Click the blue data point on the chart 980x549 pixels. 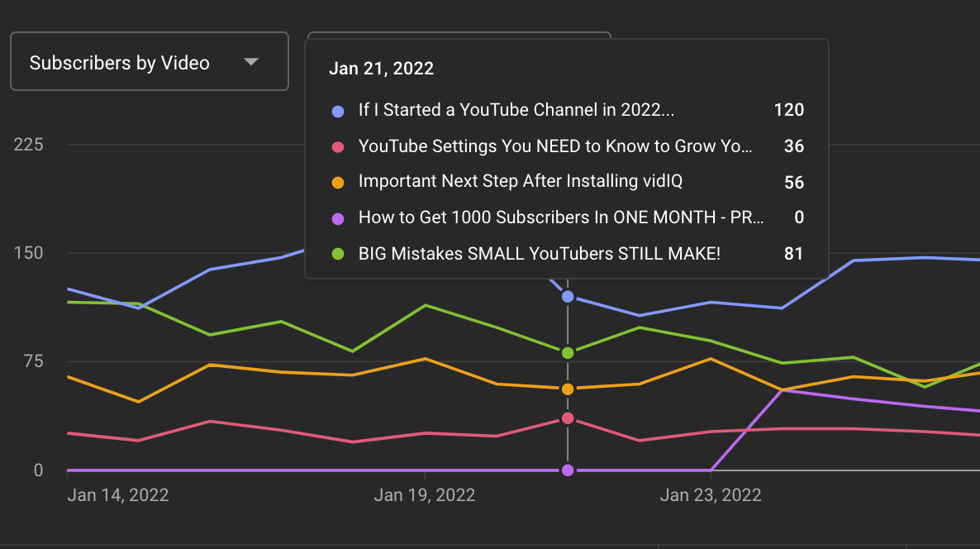[568, 297]
